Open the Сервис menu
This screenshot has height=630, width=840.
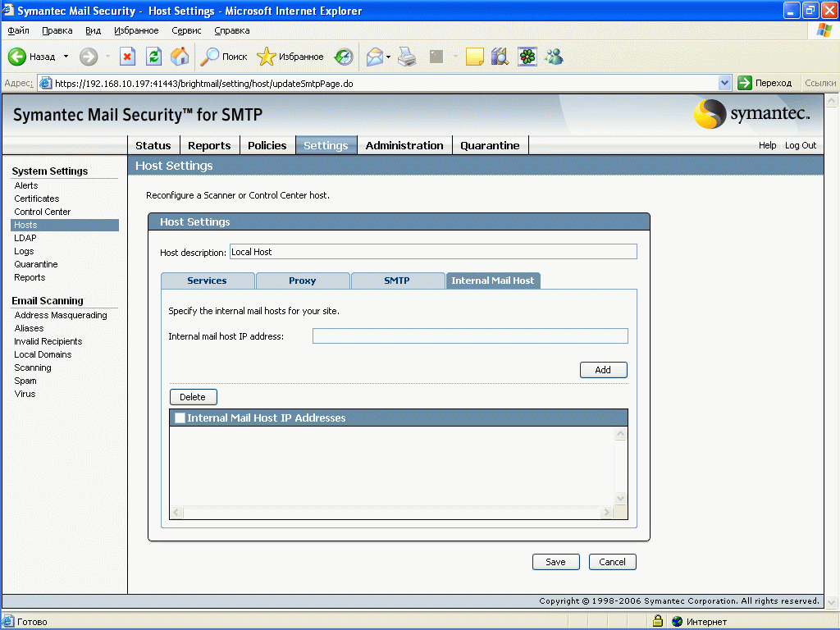(186, 30)
